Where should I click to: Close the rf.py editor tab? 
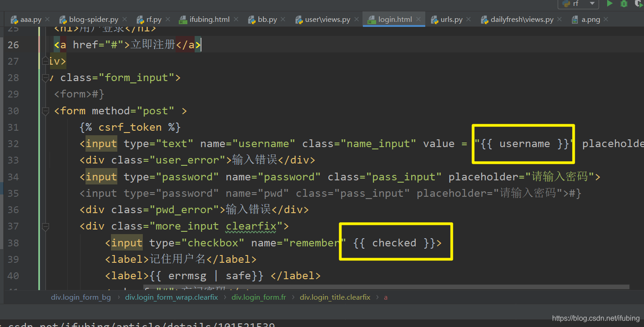168,20
